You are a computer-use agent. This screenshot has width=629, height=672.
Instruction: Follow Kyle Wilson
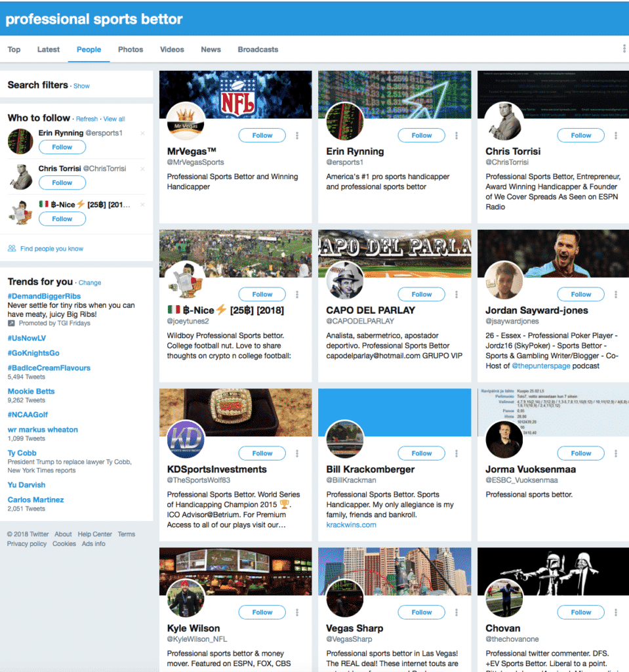(262, 612)
